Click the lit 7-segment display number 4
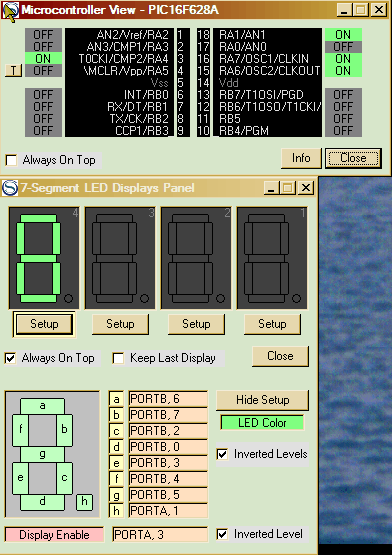The height and width of the screenshot is (555, 392). [44, 258]
